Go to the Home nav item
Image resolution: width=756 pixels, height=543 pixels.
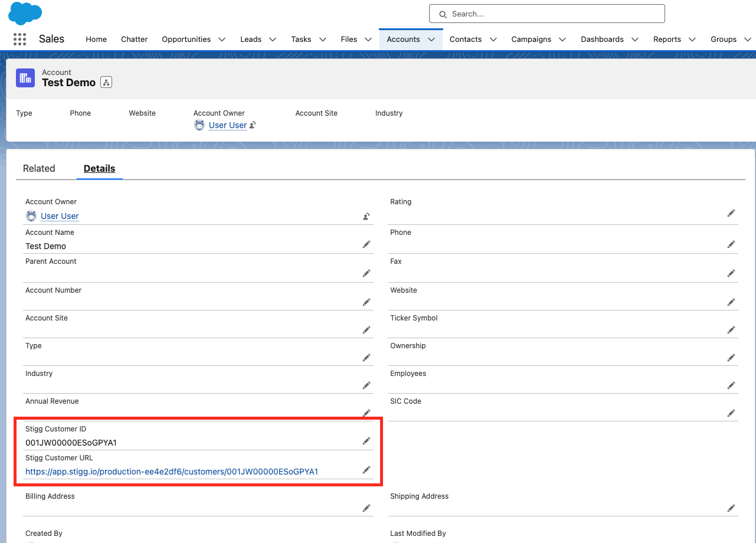coord(96,40)
